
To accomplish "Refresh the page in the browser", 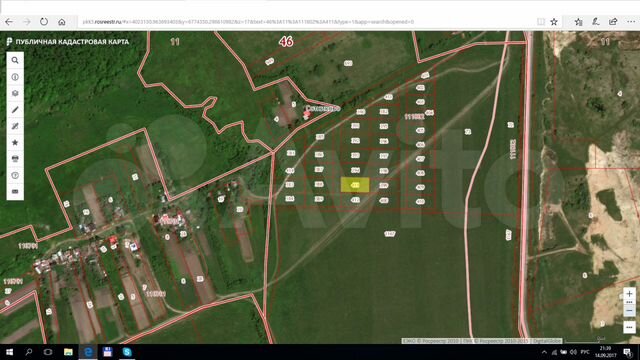I will click(44, 22).
